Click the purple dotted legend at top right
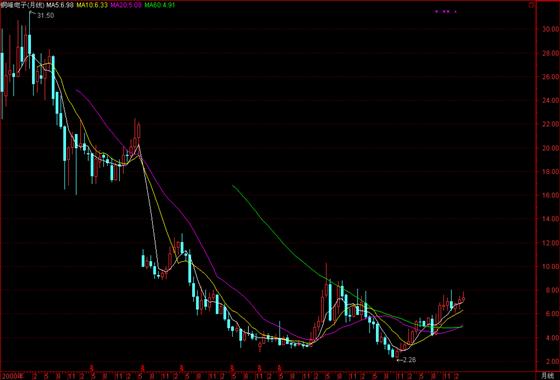This screenshot has height=380, width=560. (445, 11)
